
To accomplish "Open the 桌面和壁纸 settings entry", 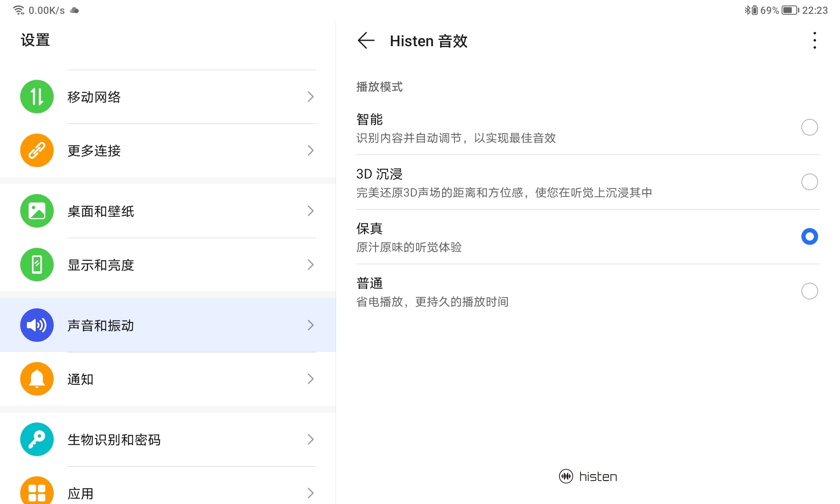I will pyautogui.click(x=168, y=211).
